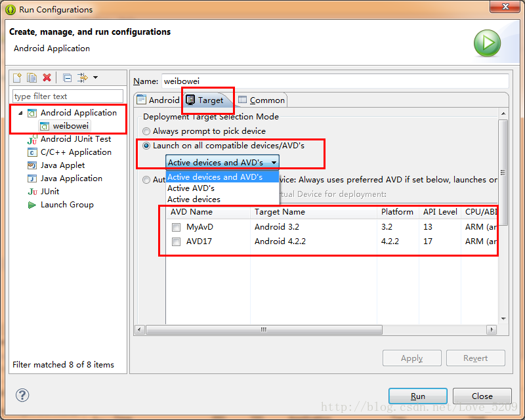Screen dimensions: 525x420
Task: Click the Platform column header
Action: [398, 212]
